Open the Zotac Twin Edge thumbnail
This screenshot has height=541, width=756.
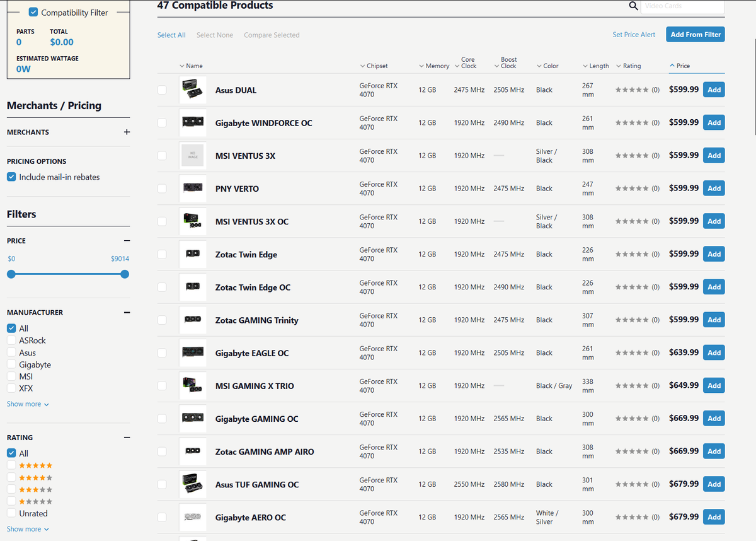[x=192, y=254]
